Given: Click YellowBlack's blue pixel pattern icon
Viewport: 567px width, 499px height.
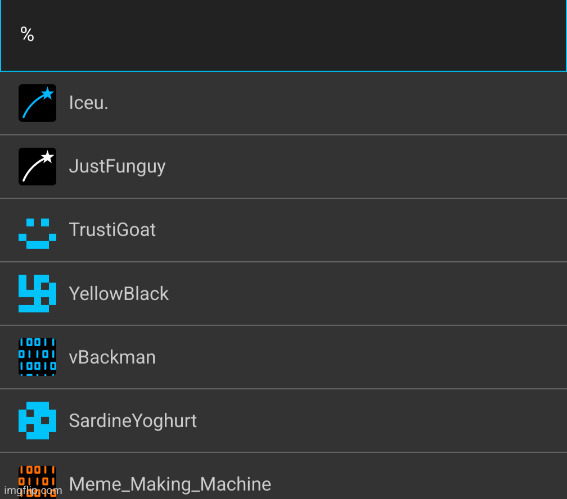Looking at the screenshot, I should 37,293.
